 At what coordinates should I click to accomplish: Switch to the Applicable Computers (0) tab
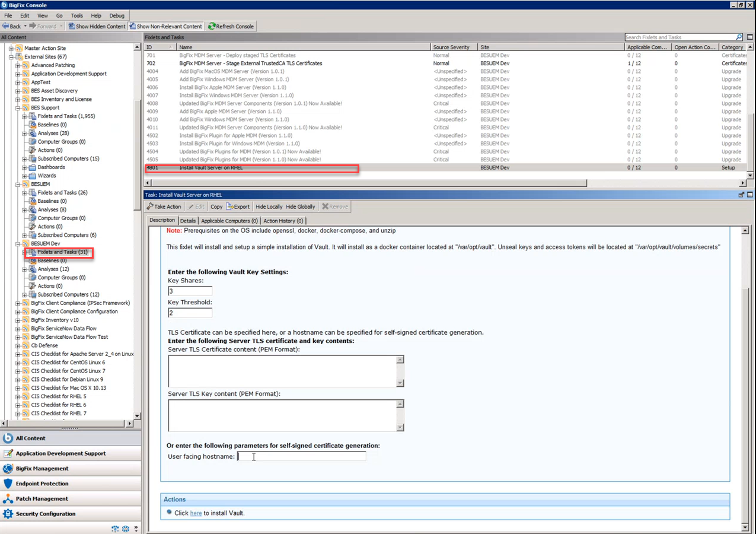click(x=229, y=221)
